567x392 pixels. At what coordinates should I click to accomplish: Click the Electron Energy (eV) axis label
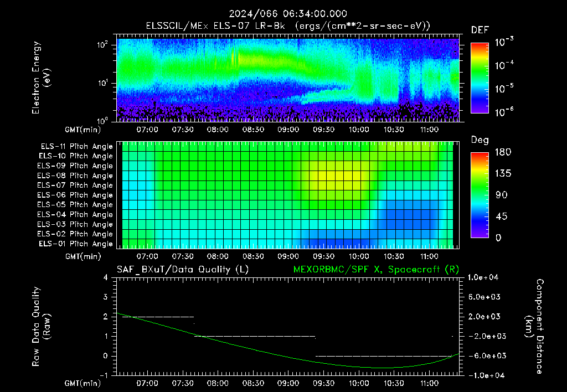click(41, 78)
